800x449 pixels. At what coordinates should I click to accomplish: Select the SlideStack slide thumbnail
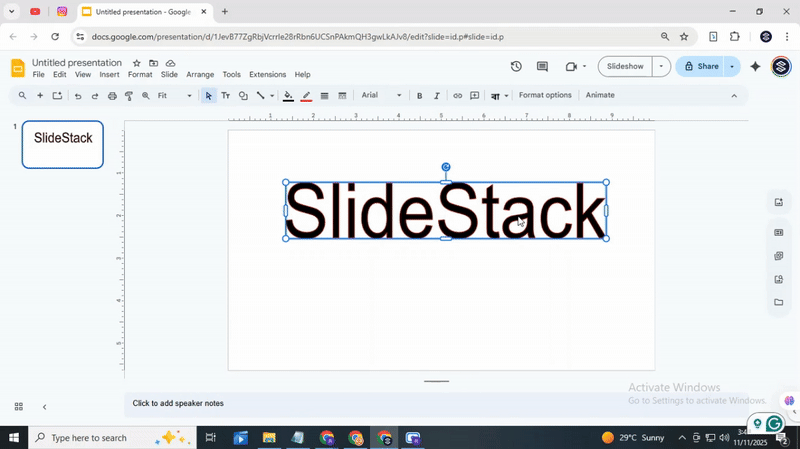[63, 144]
